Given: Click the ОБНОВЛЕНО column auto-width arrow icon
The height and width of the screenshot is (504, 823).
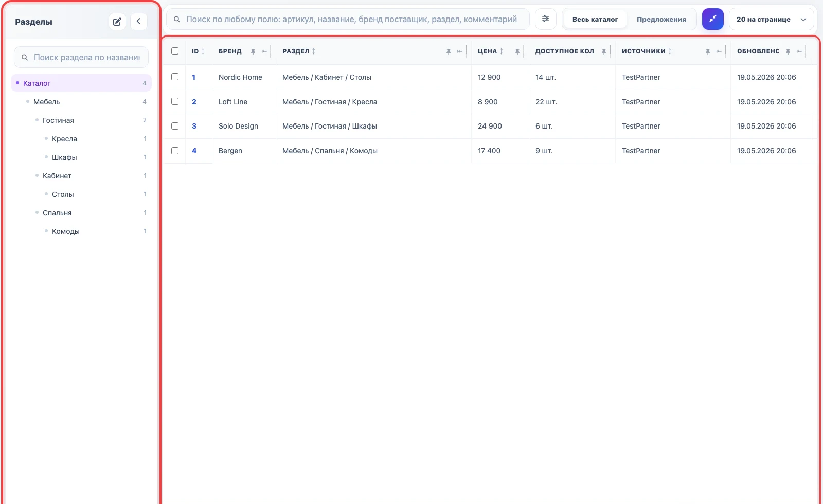Looking at the screenshot, I should pos(799,51).
